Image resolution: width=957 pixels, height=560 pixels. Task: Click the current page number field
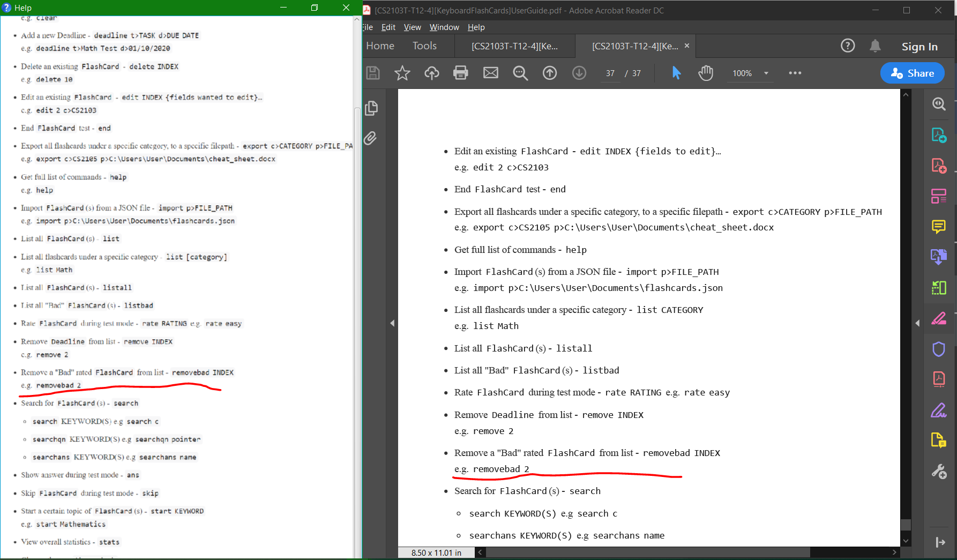click(x=610, y=73)
